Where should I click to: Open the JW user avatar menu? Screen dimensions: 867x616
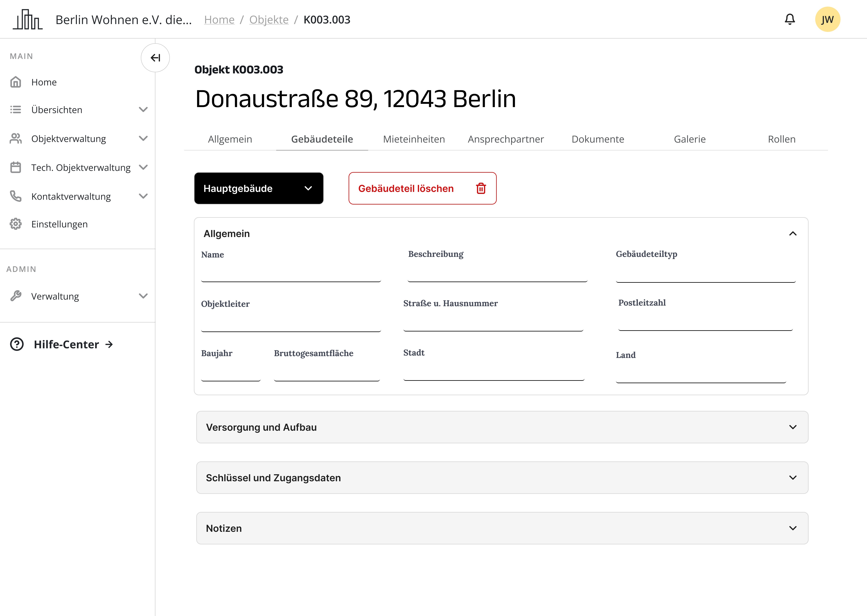pos(827,19)
